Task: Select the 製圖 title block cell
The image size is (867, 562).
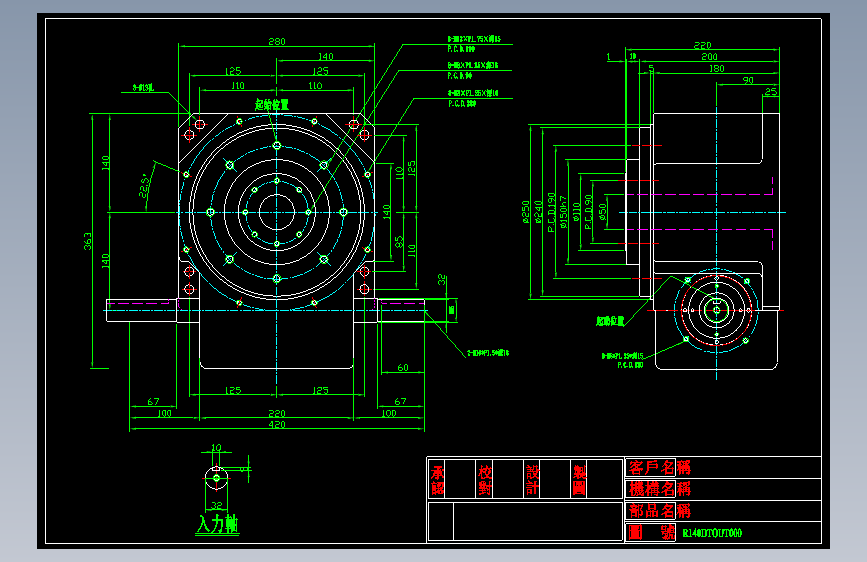Action: coord(579,480)
